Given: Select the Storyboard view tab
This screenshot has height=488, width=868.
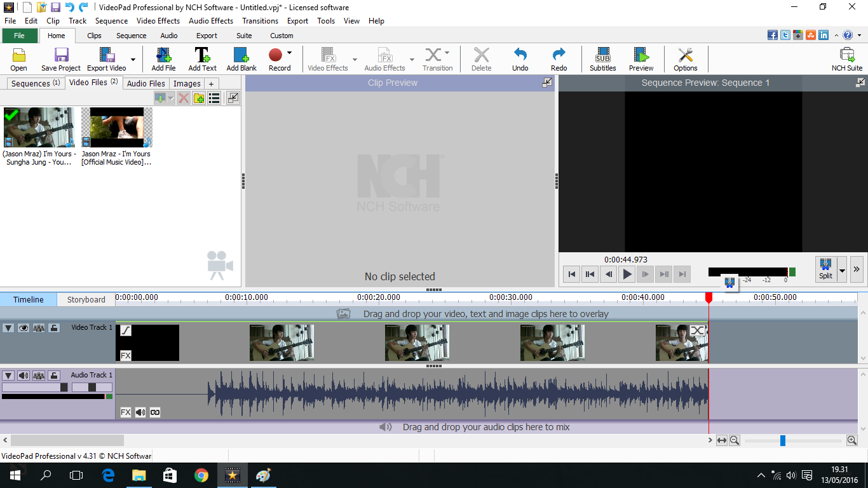Looking at the screenshot, I should pos(86,299).
